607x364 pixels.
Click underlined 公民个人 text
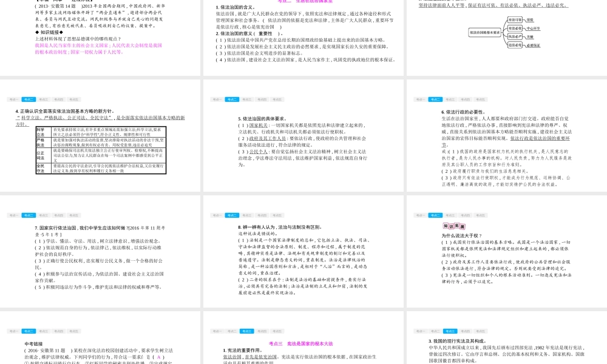coord(258,152)
